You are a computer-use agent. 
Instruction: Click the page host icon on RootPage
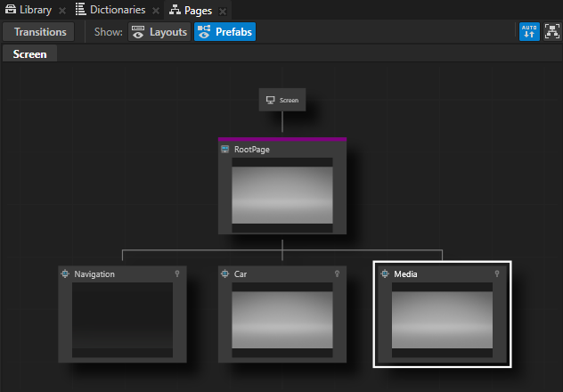tap(225, 150)
